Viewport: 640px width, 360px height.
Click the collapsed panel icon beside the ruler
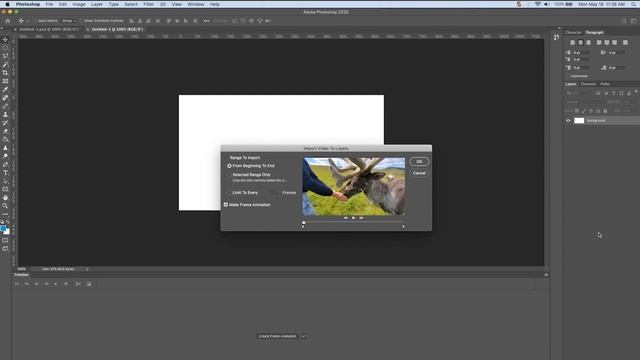pos(556,37)
